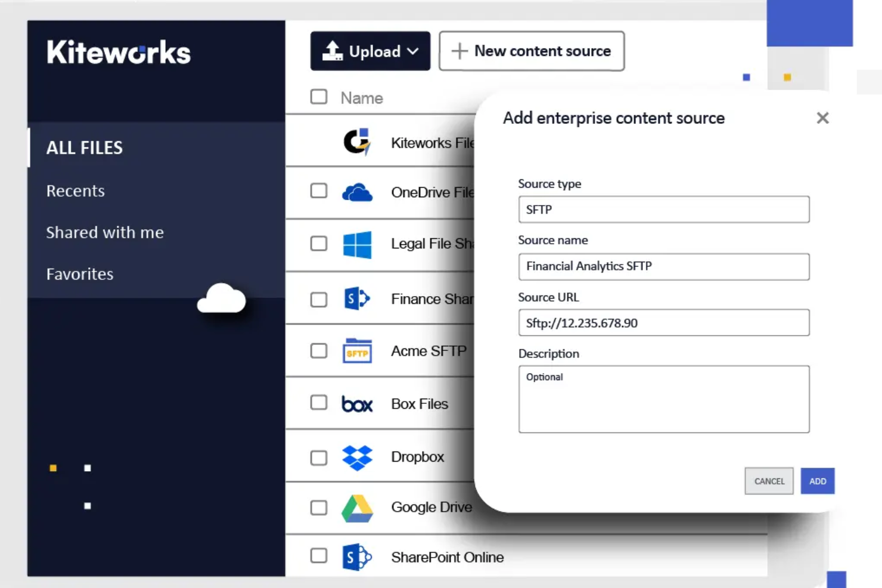
Task: Open the Upload dropdown menu
Action: (370, 51)
